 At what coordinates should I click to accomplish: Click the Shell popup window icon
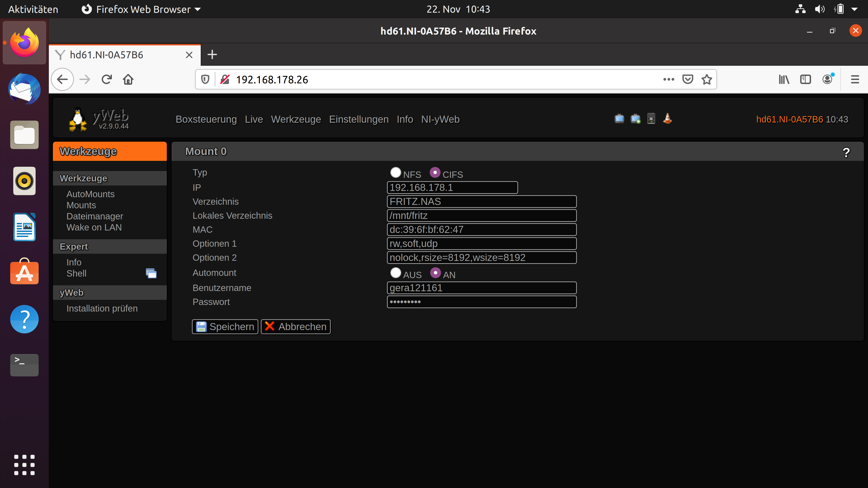pyautogui.click(x=151, y=273)
